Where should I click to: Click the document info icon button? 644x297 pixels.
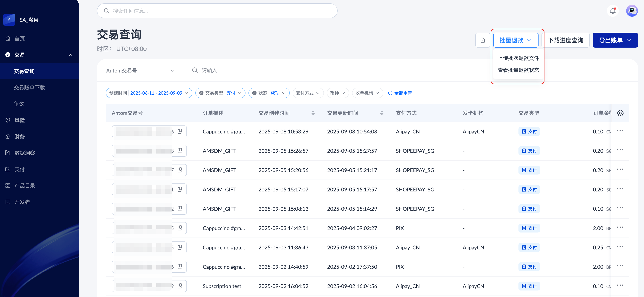point(482,40)
